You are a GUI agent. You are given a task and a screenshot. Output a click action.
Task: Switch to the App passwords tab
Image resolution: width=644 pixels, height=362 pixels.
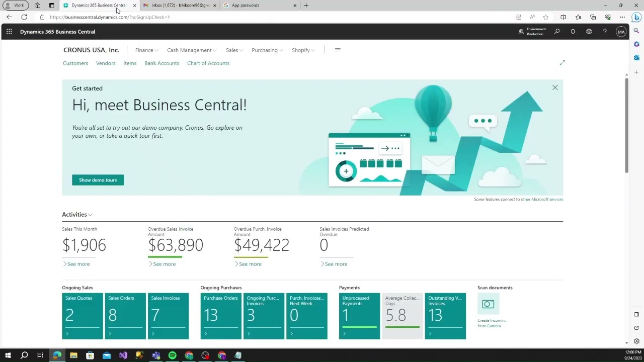[x=259, y=5]
